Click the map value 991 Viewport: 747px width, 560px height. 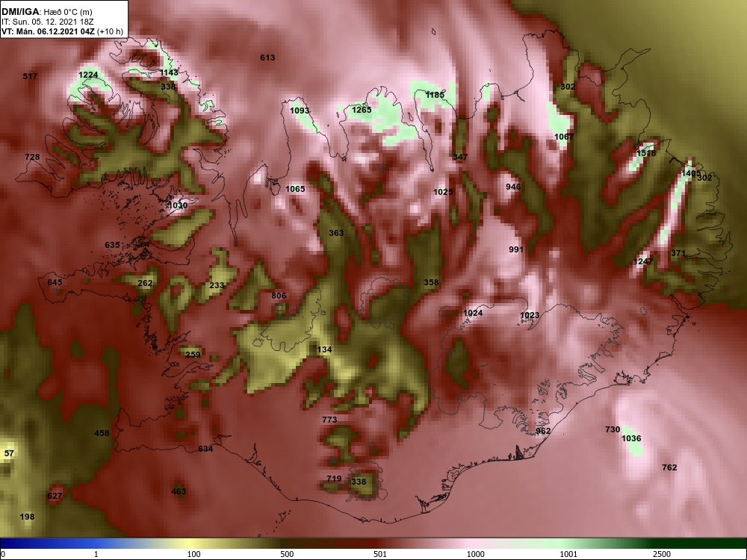516,249
